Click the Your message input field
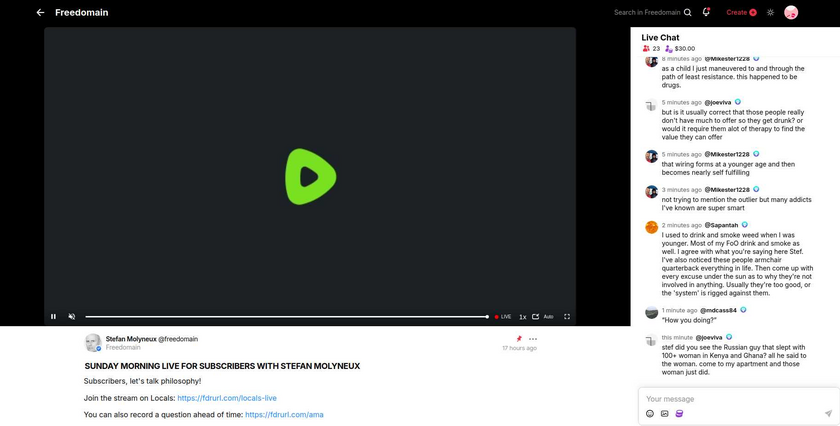This screenshot has width=840, height=426. tap(735, 399)
